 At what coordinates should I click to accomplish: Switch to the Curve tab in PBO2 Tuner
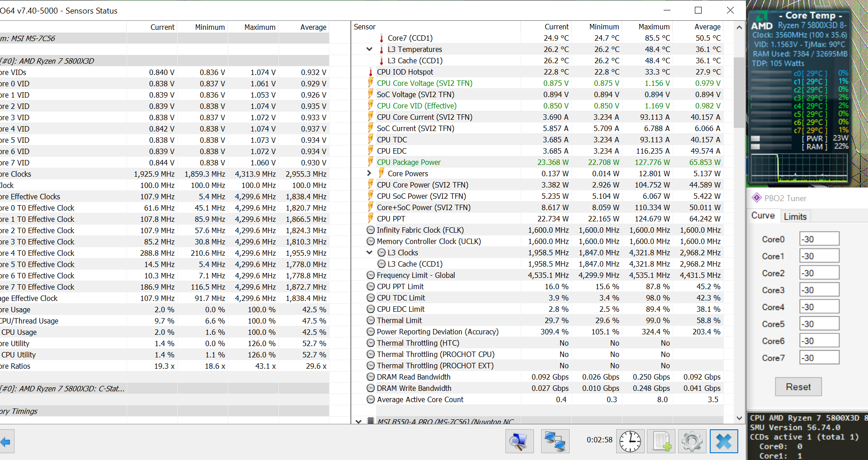tap(763, 216)
